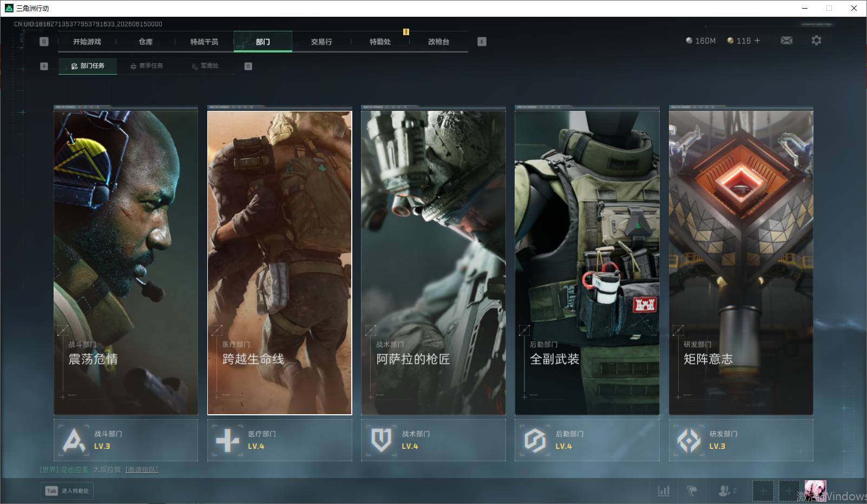Click the D key sub-tab indicator

click(248, 66)
